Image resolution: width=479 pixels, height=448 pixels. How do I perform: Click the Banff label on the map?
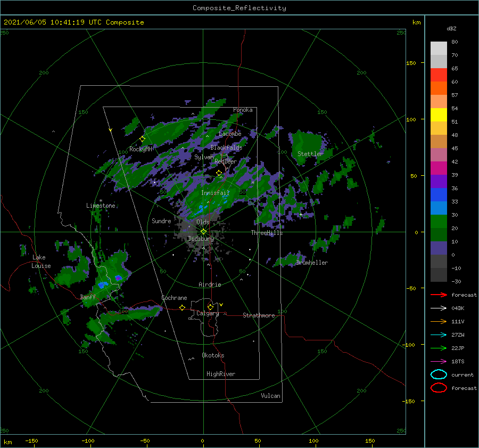[88, 297]
